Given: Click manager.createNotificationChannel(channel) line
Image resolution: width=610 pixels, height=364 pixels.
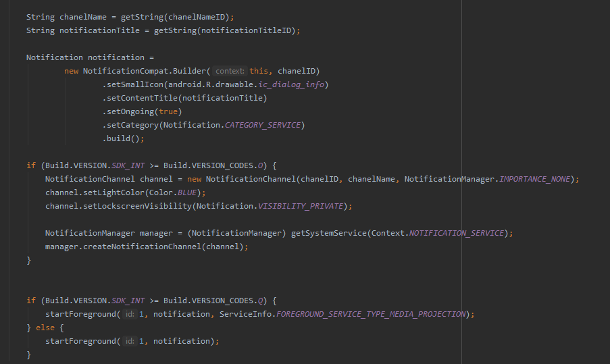Looking at the screenshot, I should 147,246.
